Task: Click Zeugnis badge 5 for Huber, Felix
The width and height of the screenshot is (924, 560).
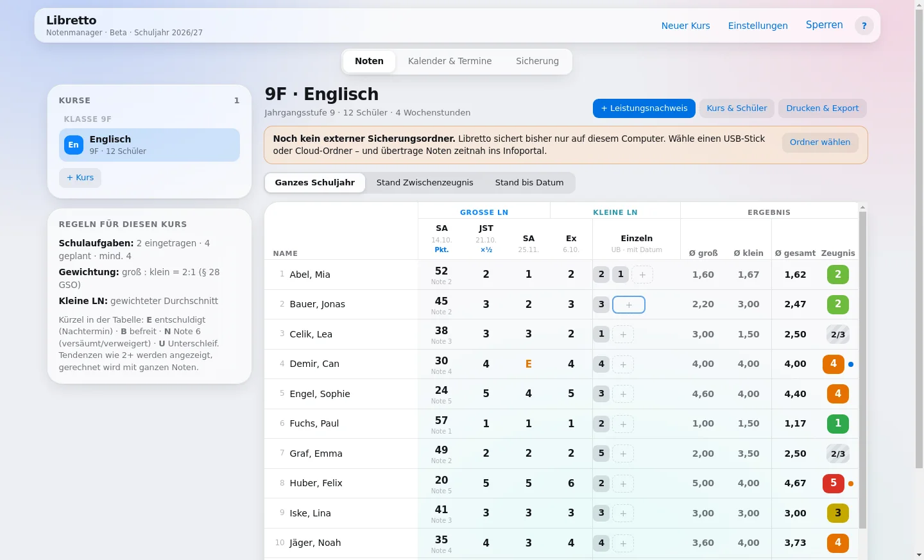Action: pos(834,483)
